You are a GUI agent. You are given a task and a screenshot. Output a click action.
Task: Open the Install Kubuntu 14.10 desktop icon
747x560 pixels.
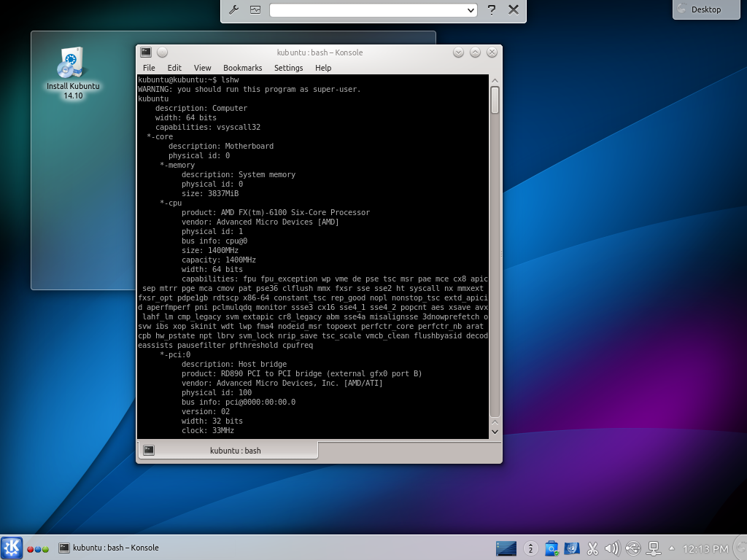pos(73,73)
